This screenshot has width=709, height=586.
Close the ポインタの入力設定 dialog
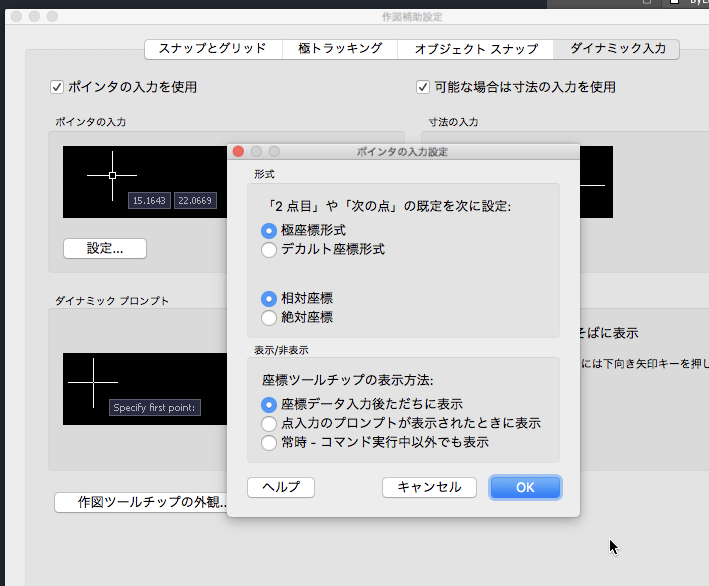click(238, 151)
